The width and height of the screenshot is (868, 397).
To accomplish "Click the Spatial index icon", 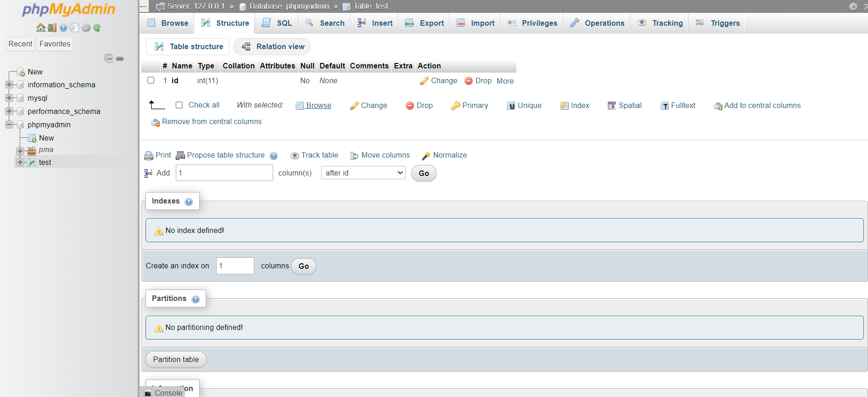I will (x=612, y=106).
